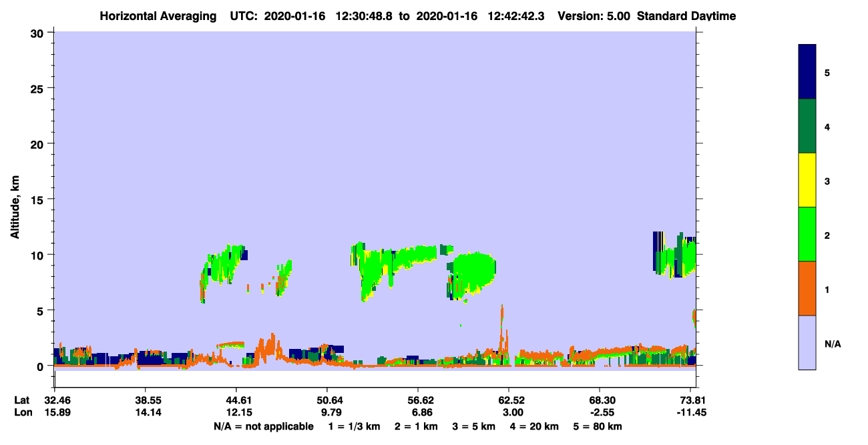The image size is (868, 445).
Task: Click the yellow colorbar segment labeled 3
Action: (x=807, y=180)
